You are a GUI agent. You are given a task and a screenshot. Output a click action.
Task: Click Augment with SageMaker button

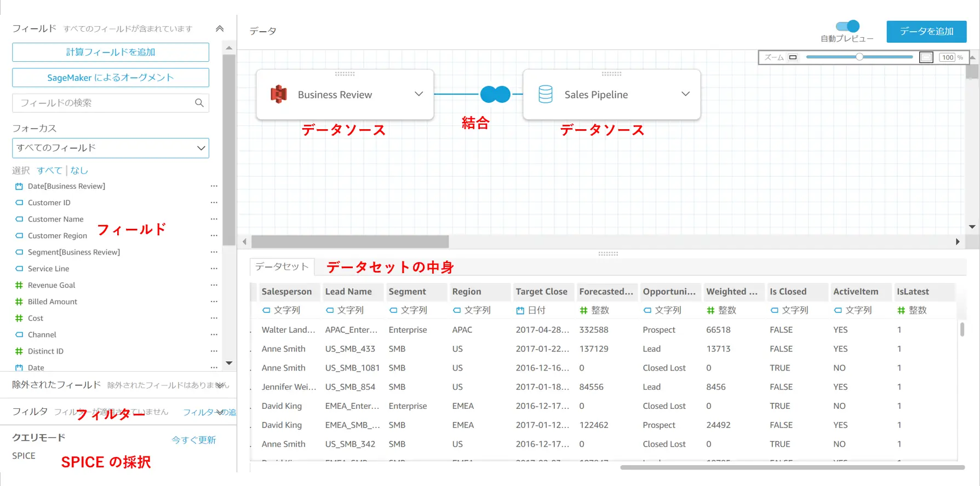click(111, 78)
